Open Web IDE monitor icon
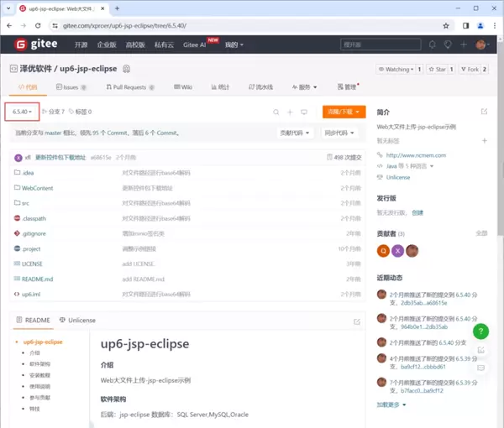This screenshot has width=504, height=428. click(304, 112)
